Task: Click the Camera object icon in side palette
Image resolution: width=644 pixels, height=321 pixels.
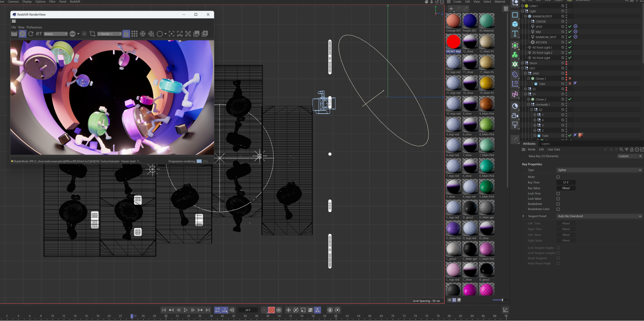Action: 515,116
